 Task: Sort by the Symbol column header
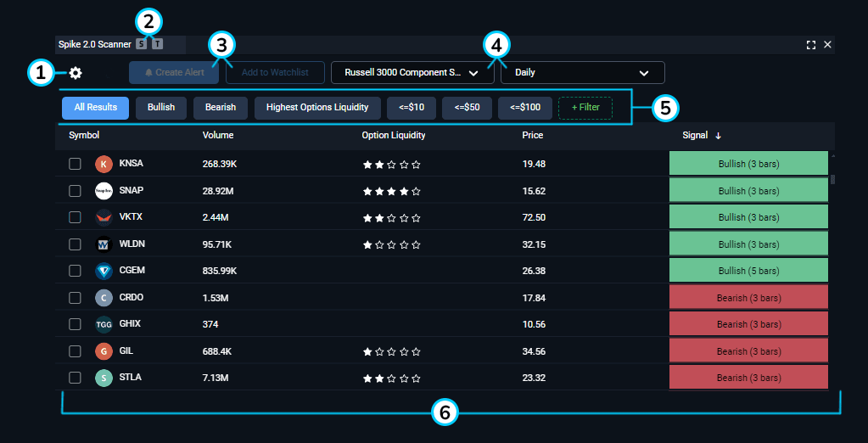pyautogui.click(x=84, y=135)
